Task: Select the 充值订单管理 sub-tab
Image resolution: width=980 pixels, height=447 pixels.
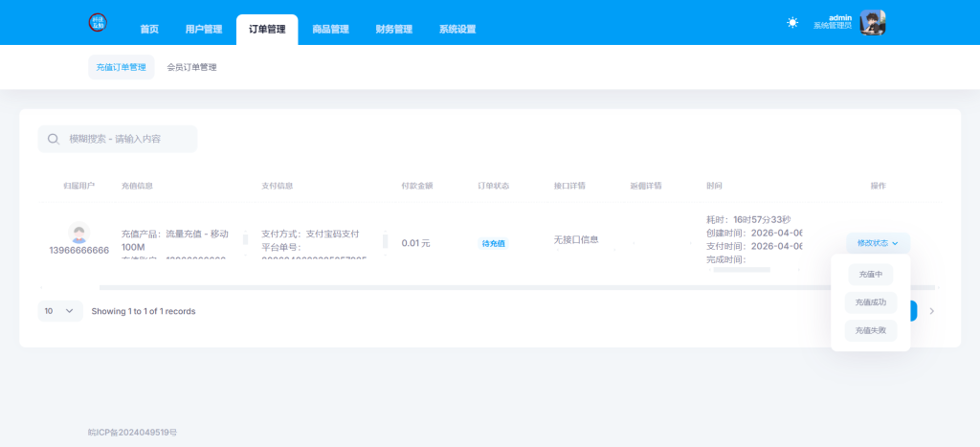Action: [122, 68]
